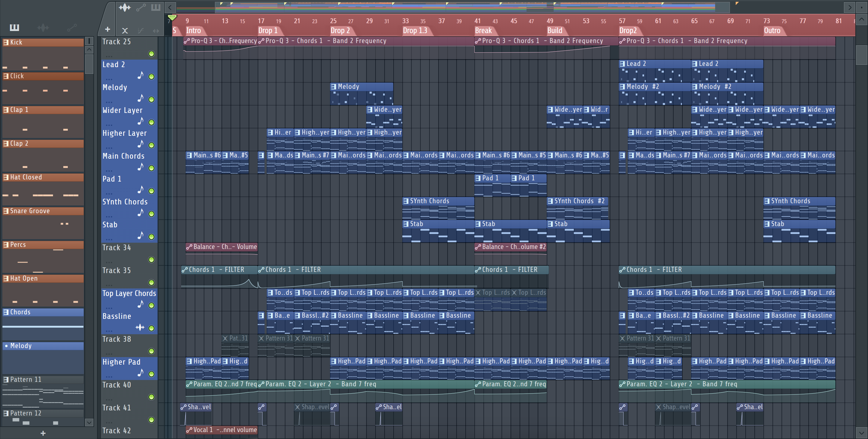The image size is (868, 439).
Task: Click the X icon above the track list
Action: (125, 31)
